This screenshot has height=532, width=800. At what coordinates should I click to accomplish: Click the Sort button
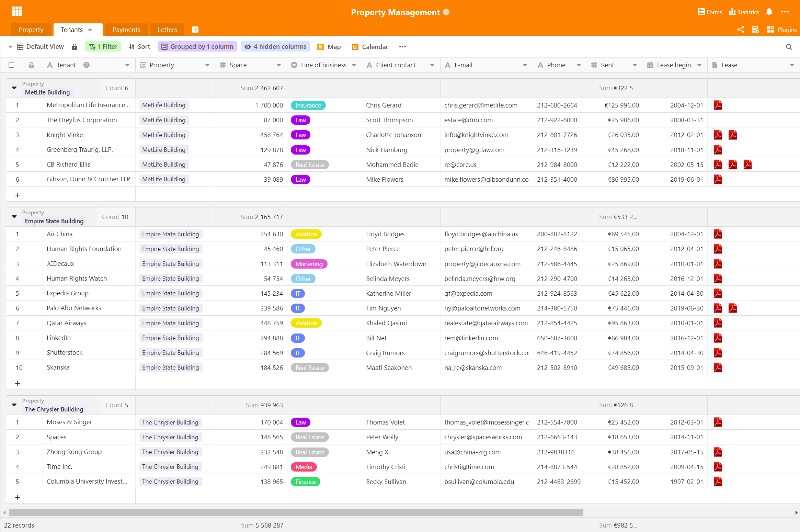[139, 47]
